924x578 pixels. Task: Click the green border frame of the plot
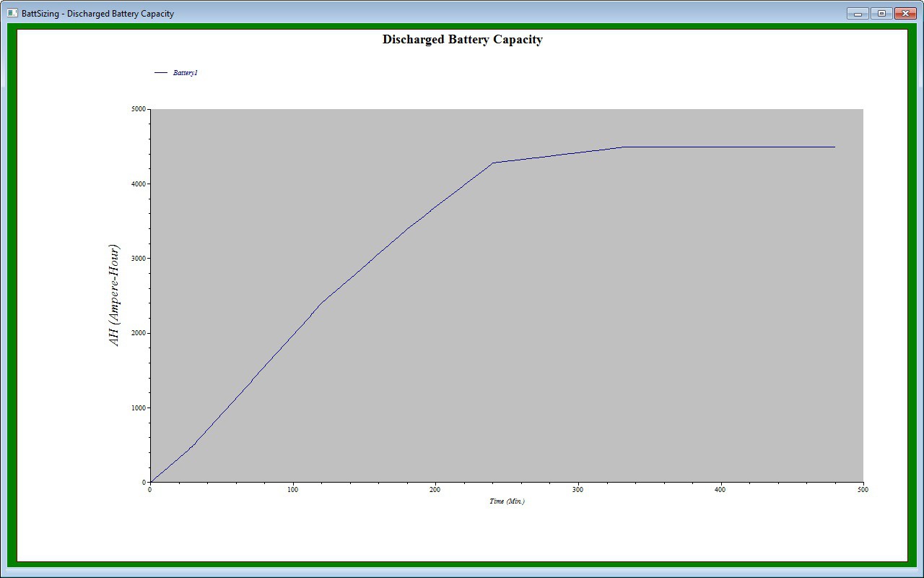point(12,289)
